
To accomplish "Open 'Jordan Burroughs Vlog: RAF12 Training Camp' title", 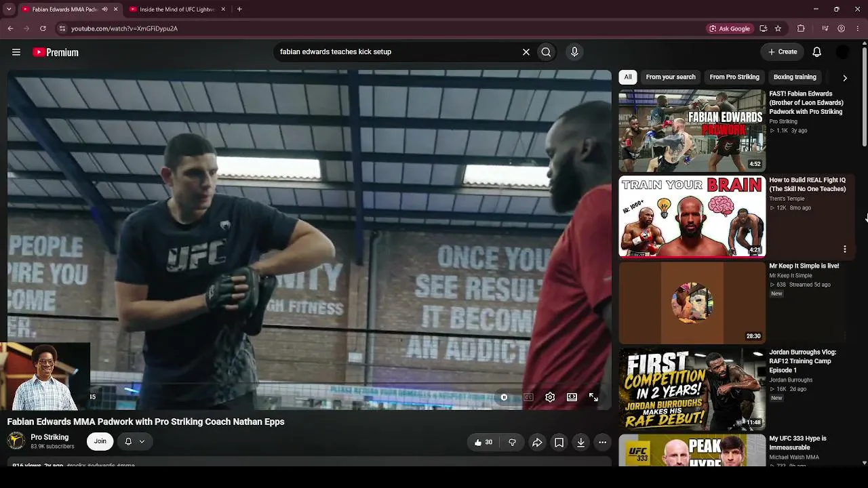I will pos(803,361).
